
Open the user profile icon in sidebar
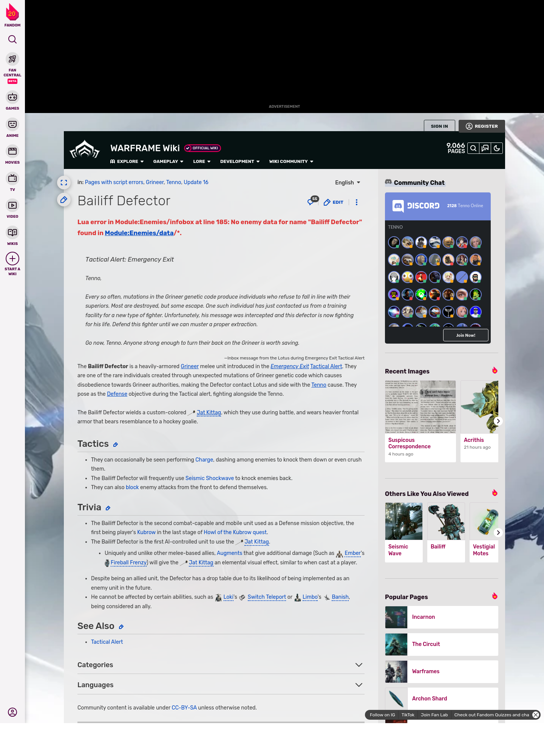tap(12, 712)
